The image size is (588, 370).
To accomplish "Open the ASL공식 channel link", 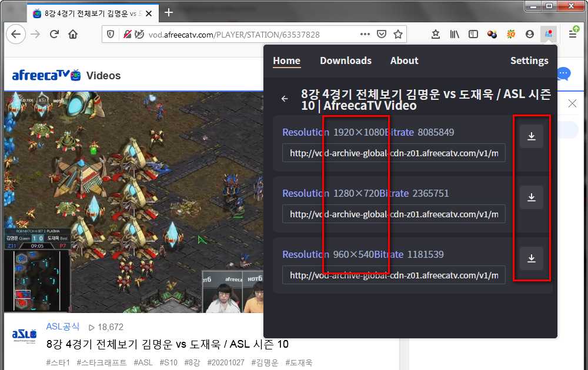I will coord(63,327).
